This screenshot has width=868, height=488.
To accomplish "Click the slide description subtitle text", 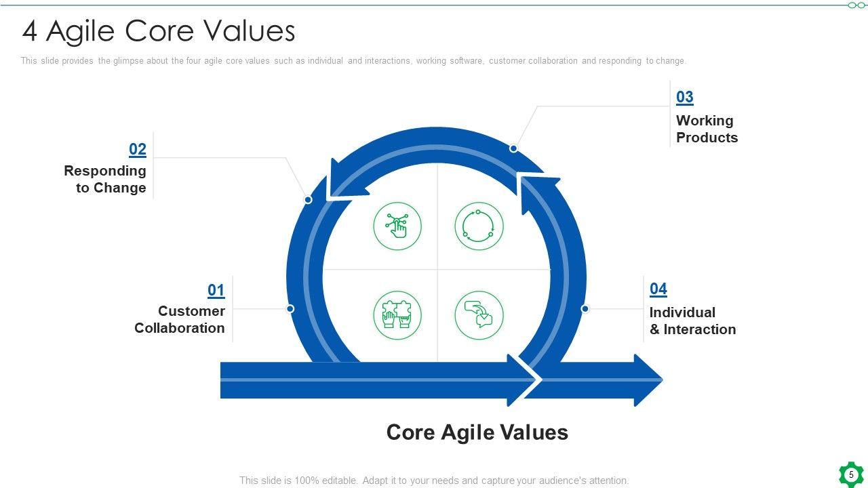I will coord(353,61).
